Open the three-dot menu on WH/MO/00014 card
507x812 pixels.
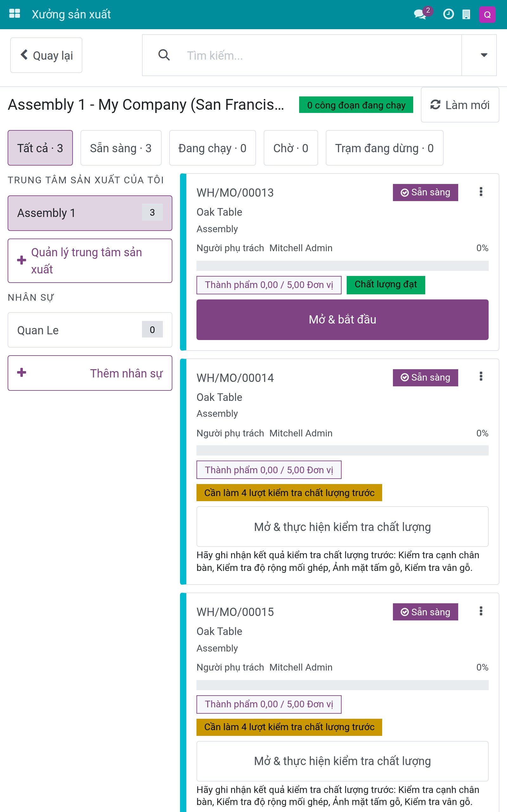coord(481,377)
